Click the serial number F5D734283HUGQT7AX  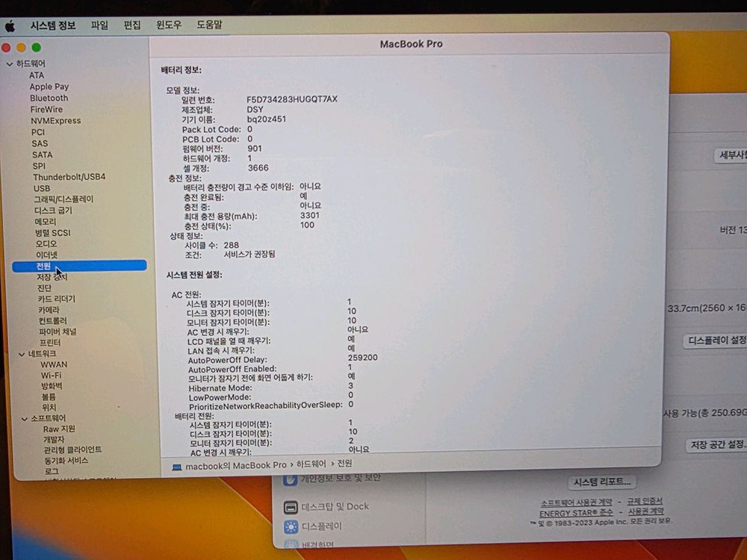(292, 99)
